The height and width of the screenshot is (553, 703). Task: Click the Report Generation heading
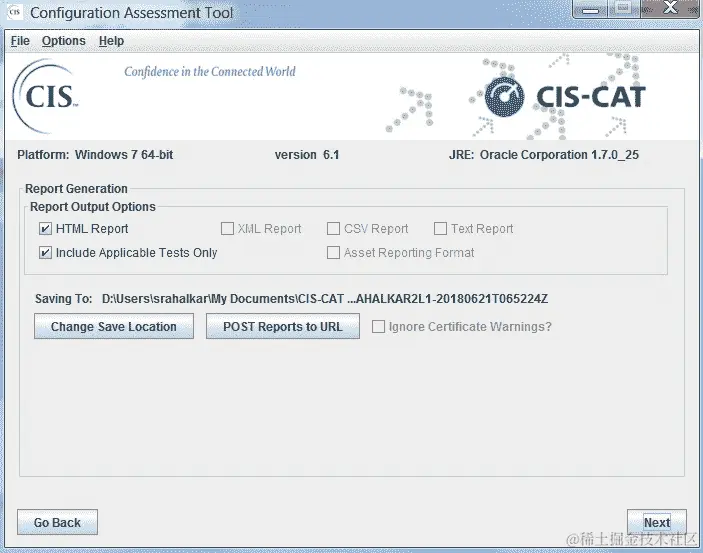[76, 189]
